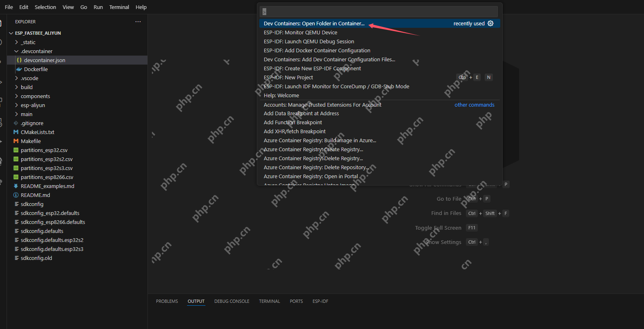Screen dimensions: 644x329
Task: Expand the components folder chevron
Action: pos(16,96)
